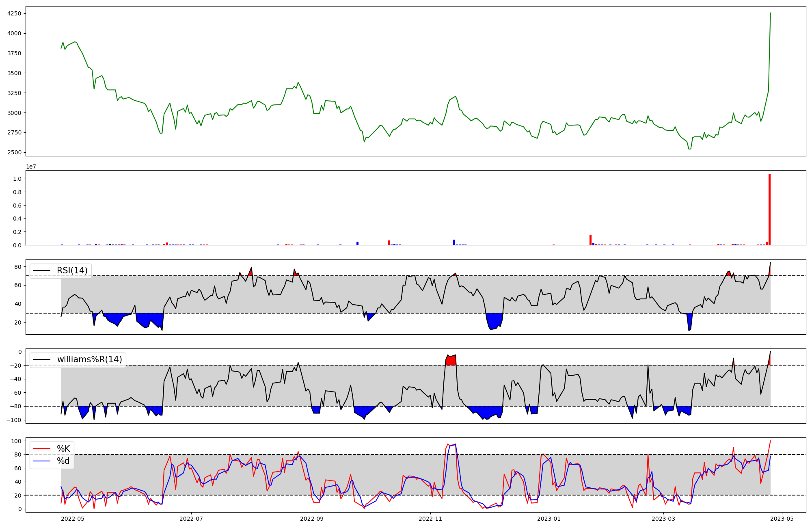Click the 2022-07 date tick label
This screenshot has width=812, height=528.
pyautogui.click(x=191, y=518)
